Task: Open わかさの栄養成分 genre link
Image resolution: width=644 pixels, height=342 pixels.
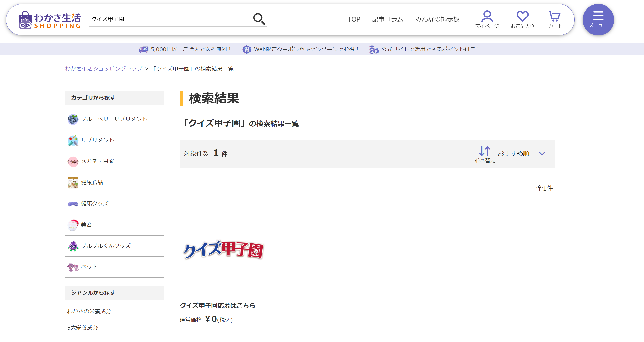Action: [89, 311]
